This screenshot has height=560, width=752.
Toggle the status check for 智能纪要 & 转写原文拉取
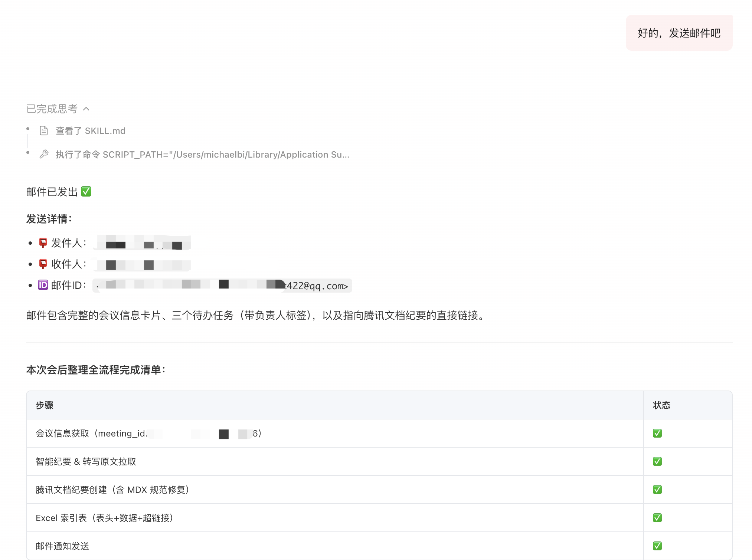tap(657, 461)
